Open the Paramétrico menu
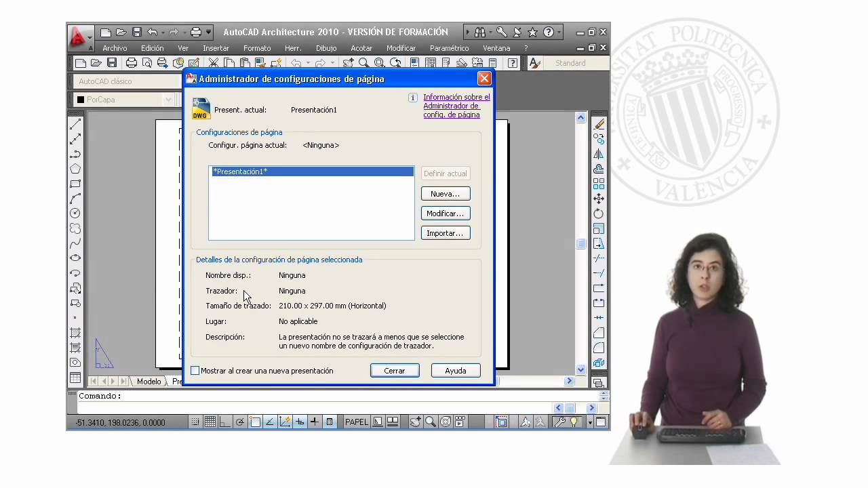Viewport: 868px width, 488px height. pos(449,48)
